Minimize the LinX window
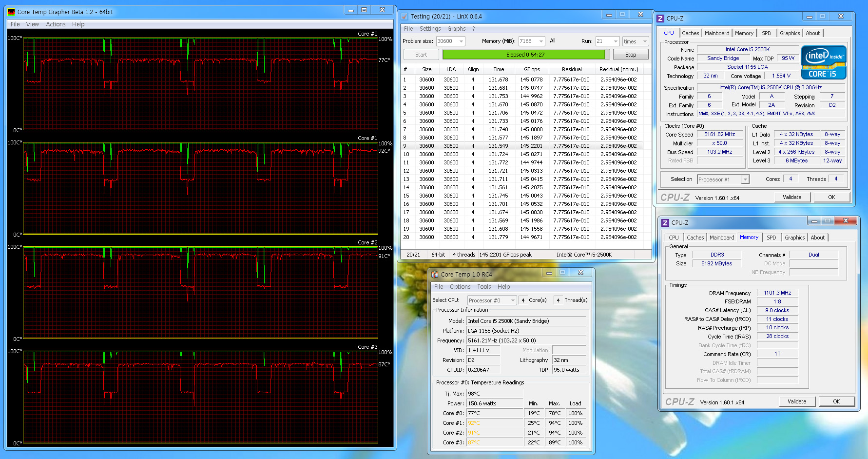Image resolution: width=868 pixels, height=459 pixels. pos(609,15)
